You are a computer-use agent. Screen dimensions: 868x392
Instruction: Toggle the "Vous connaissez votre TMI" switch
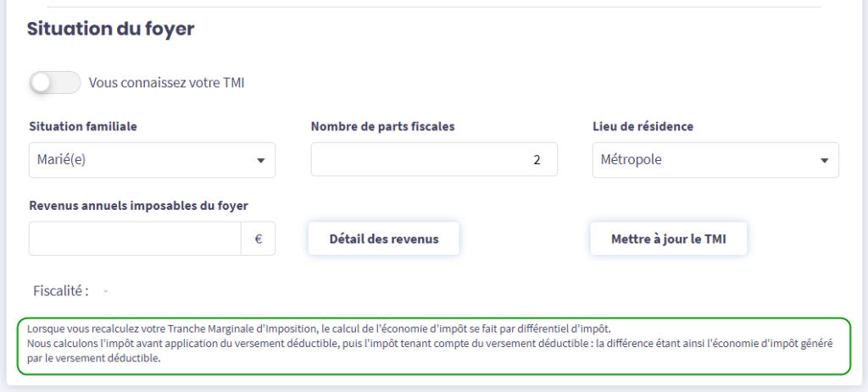pyautogui.click(x=54, y=82)
